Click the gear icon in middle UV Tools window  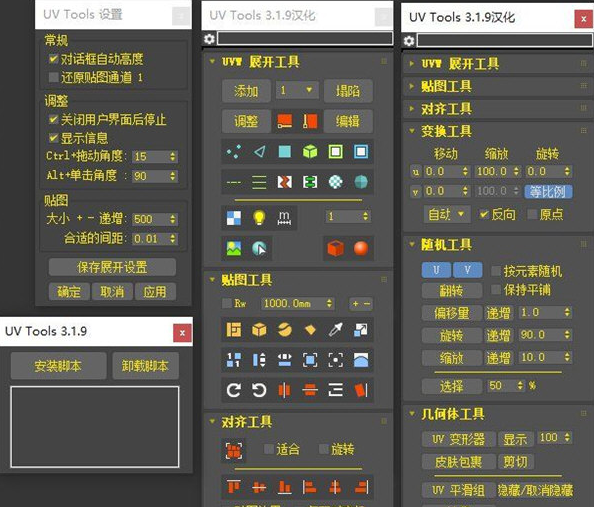click(x=209, y=39)
